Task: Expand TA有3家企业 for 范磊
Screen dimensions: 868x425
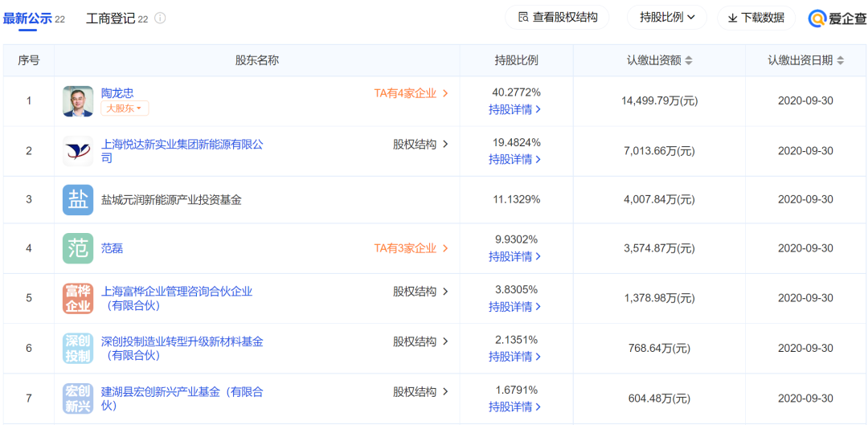Action: pyautogui.click(x=411, y=248)
